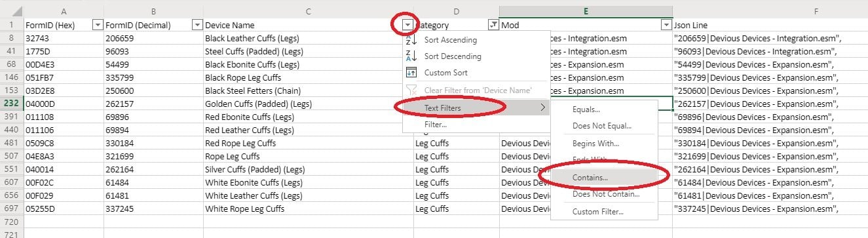868x238 pixels.
Task: Select hex cell 04E8A3
Action: point(64,157)
